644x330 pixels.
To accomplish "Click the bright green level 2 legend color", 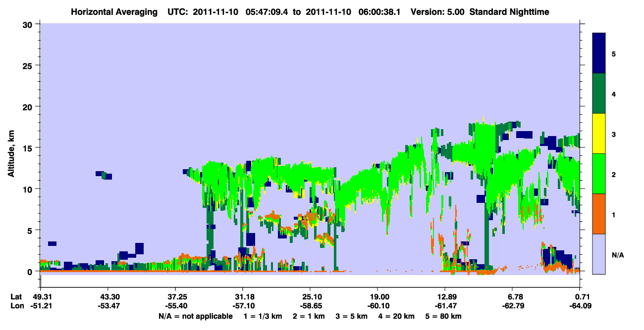I will pyautogui.click(x=599, y=174).
